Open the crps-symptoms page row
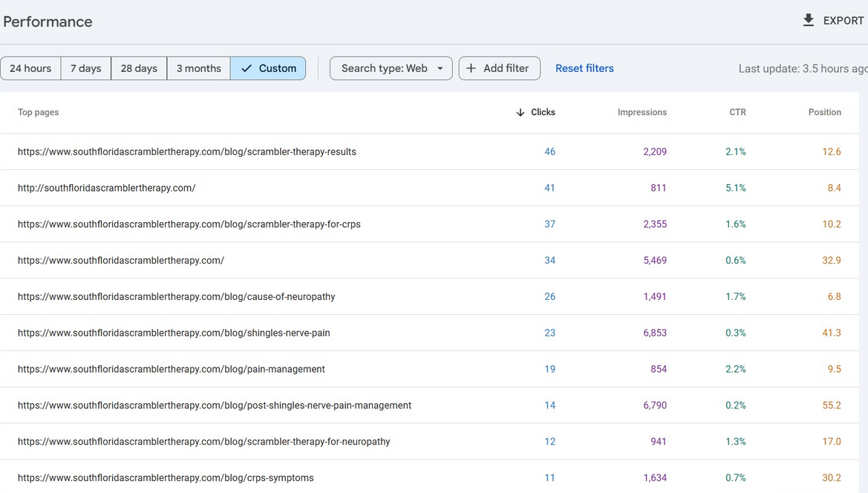This screenshot has width=868, height=493. point(430,477)
